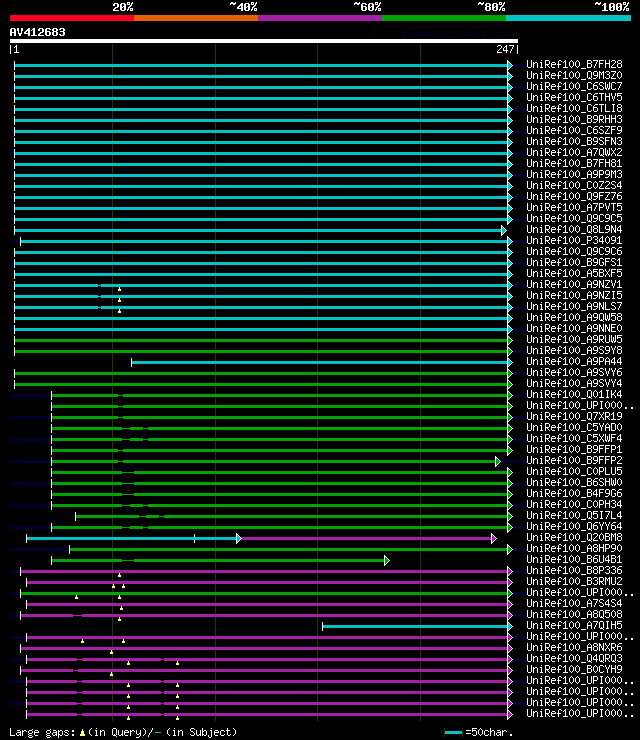Select label UniRef100_A9NZI5
The image size is (640, 740).
[x=574, y=295]
